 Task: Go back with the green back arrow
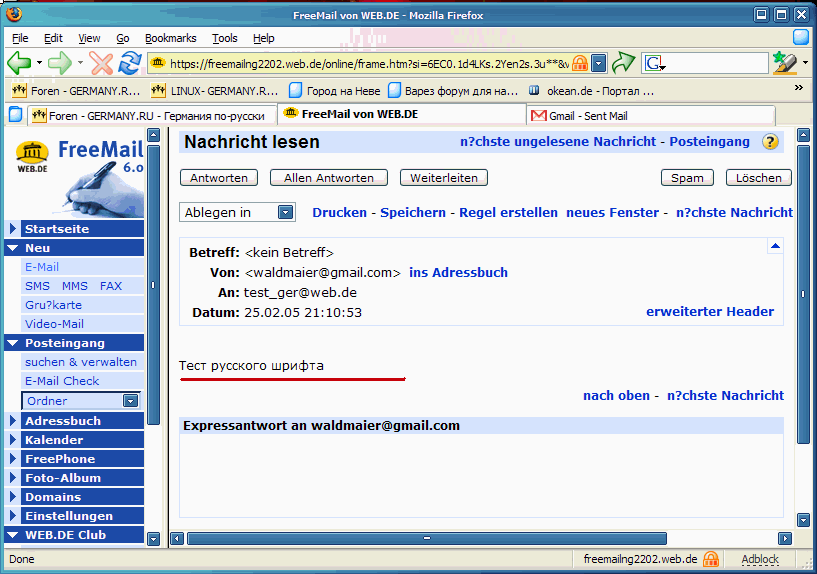[x=19, y=64]
